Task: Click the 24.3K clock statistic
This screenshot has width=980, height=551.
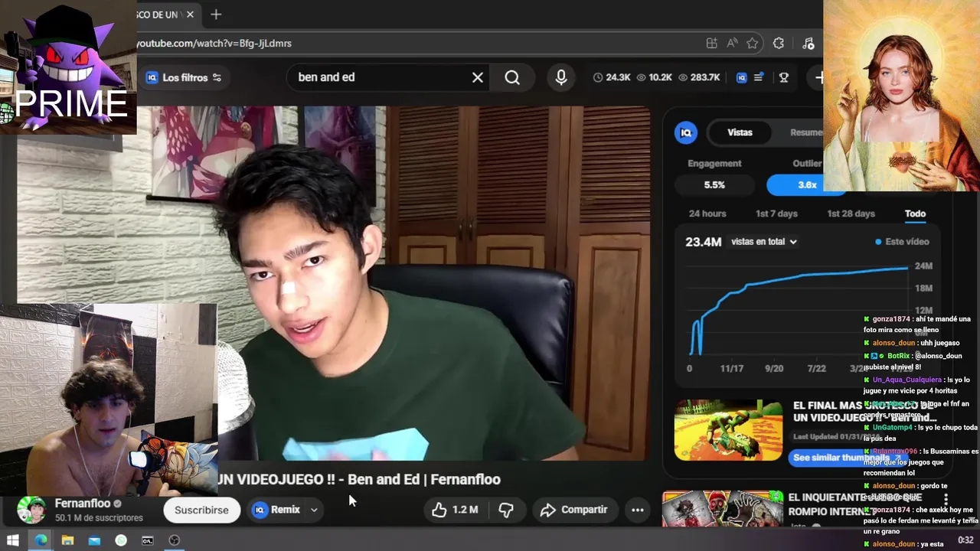Action: tap(612, 77)
